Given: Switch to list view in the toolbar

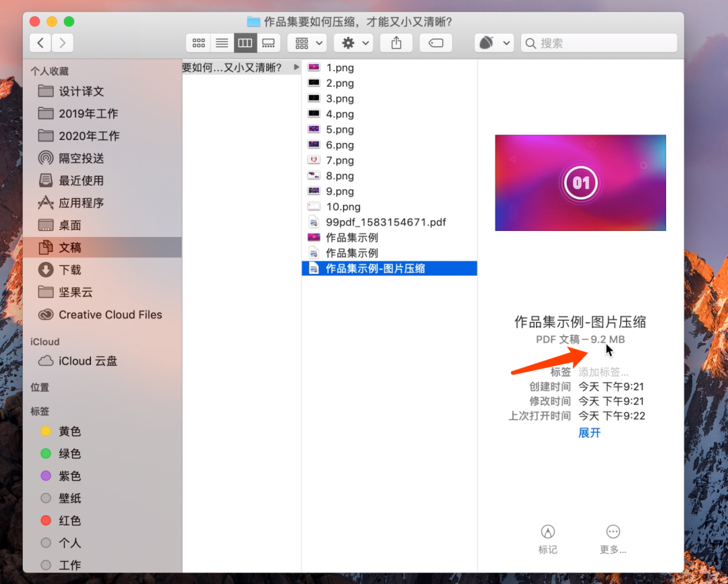Looking at the screenshot, I should (222, 42).
